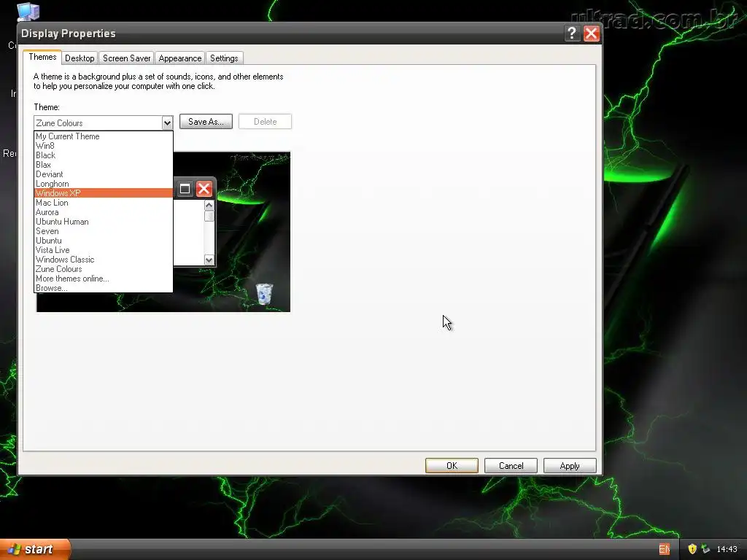Select the plain Ubuntu theme
The height and width of the screenshot is (560, 747).
pyautogui.click(x=104, y=241)
